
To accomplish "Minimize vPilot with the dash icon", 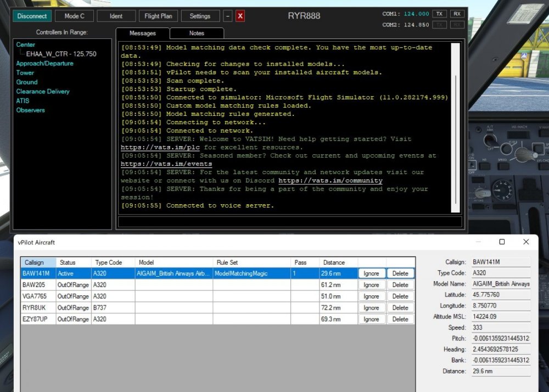I will pyautogui.click(x=228, y=16).
